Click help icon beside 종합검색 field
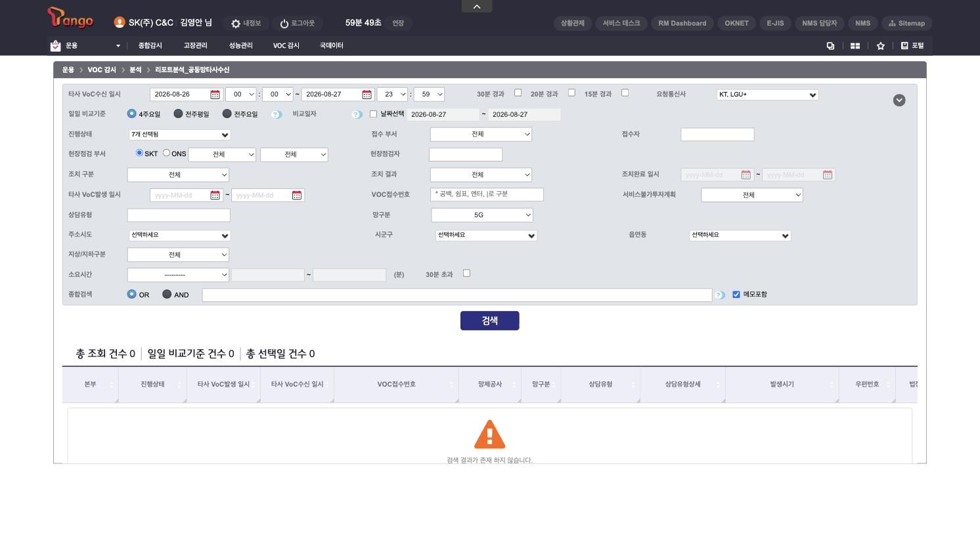980x533 pixels. click(720, 295)
